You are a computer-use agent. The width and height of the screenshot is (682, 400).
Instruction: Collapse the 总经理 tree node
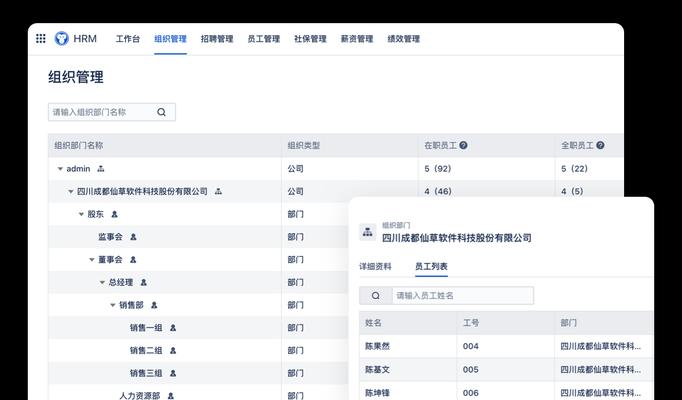point(102,283)
